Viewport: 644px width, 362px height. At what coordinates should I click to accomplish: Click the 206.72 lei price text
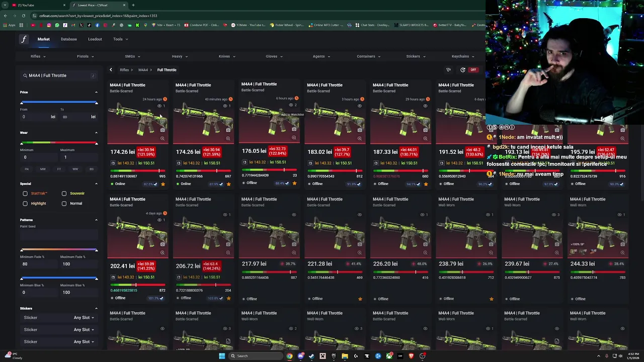click(x=188, y=266)
